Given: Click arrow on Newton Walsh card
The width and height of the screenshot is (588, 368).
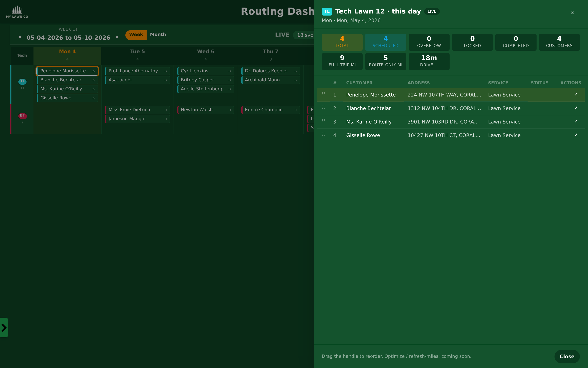Looking at the screenshot, I should coord(230,110).
